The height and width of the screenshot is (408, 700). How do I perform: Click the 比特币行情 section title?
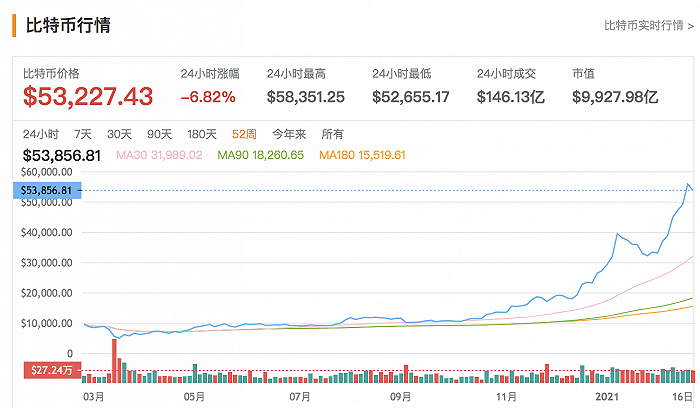point(67,24)
